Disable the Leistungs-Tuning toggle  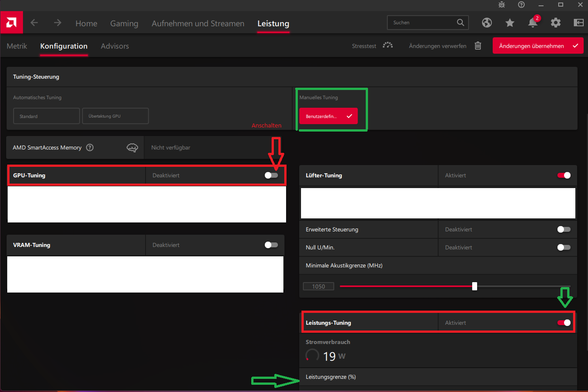(x=564, y=322)
